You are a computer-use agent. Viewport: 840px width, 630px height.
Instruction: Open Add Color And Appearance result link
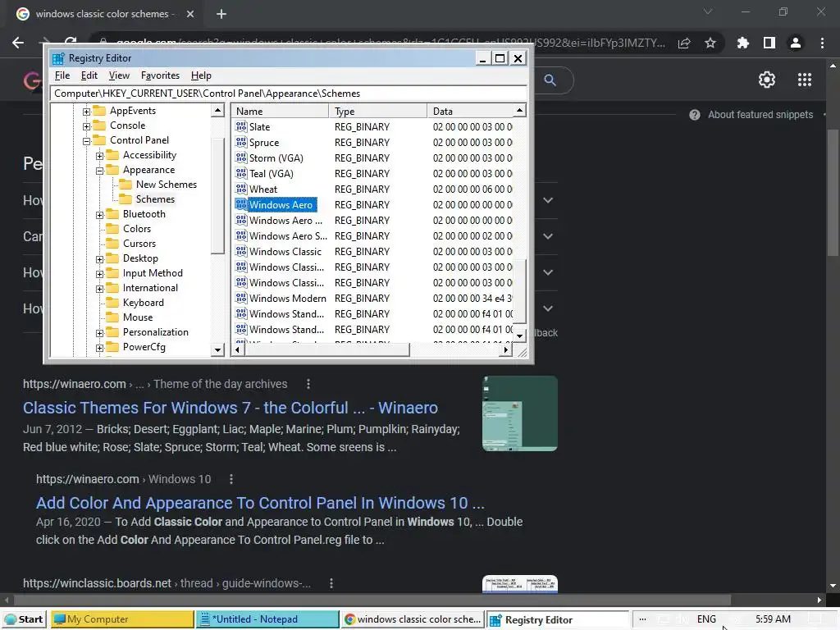point(260,503)
